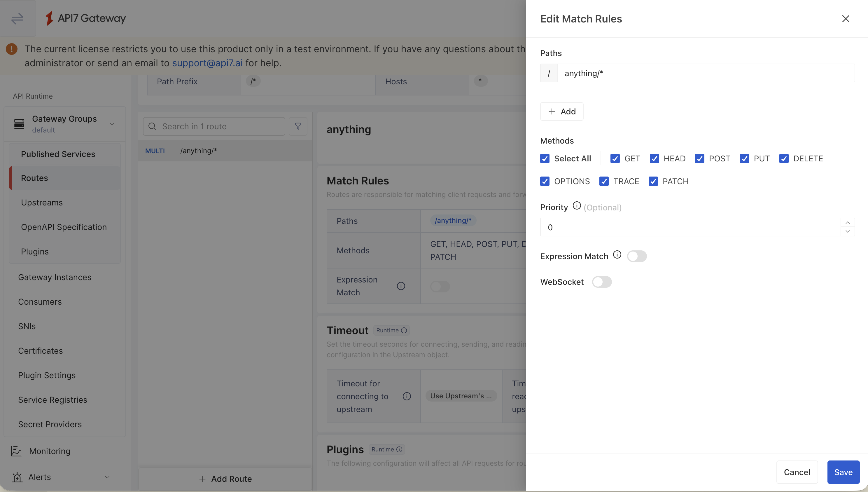This screenshot has width=868, height=492.
Task: Click the Priority info icon
Action: [577, 205]
